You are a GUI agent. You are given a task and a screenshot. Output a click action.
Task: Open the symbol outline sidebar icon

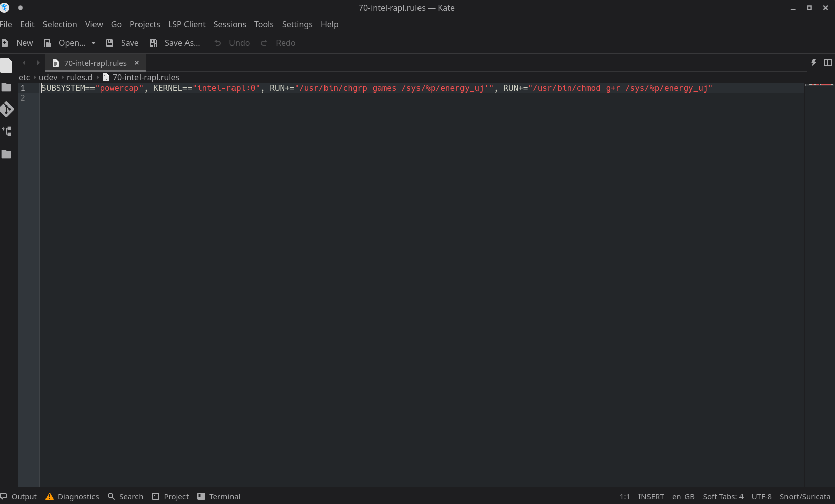[x=6, y=131]
